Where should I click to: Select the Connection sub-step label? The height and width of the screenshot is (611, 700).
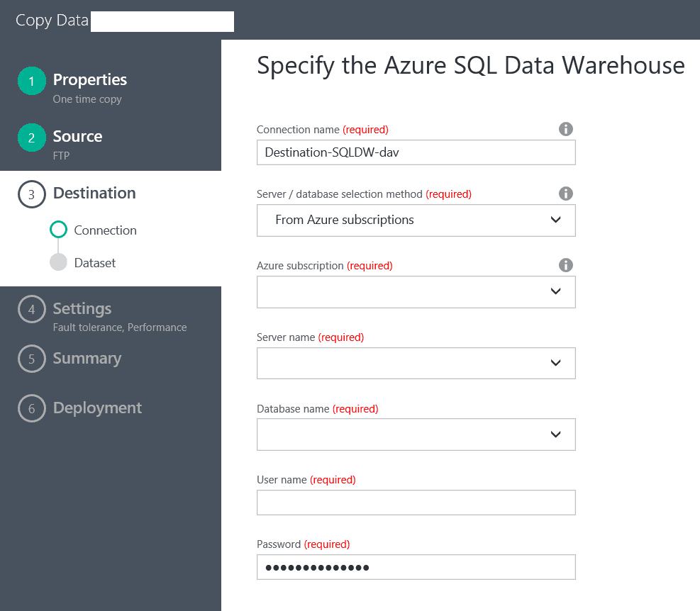[x=106, y=230]
